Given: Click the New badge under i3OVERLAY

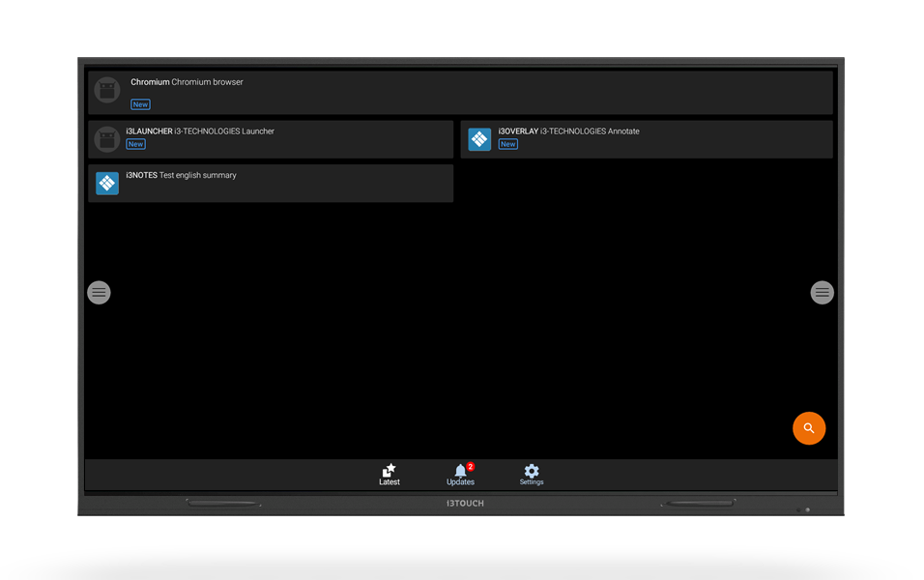Looking at the screenshot, I should click(507, 144).
